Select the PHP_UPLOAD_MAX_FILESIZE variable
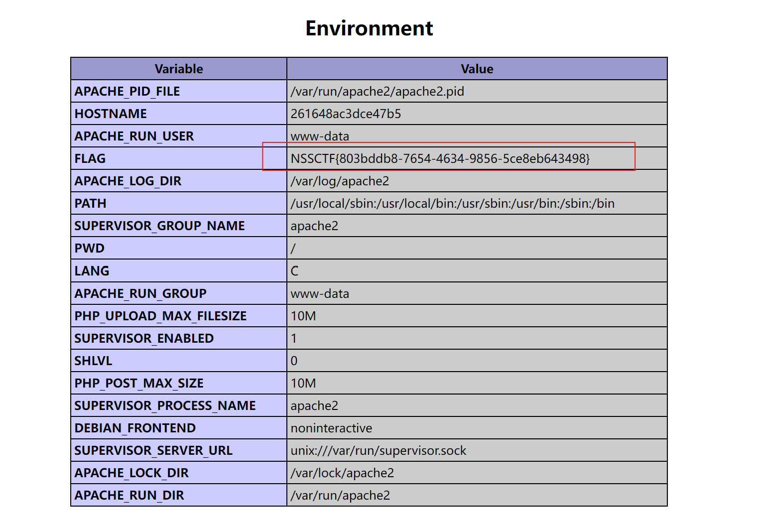Image resolution: width=758 pixels, height=532 pixels. tap(160, 316)
